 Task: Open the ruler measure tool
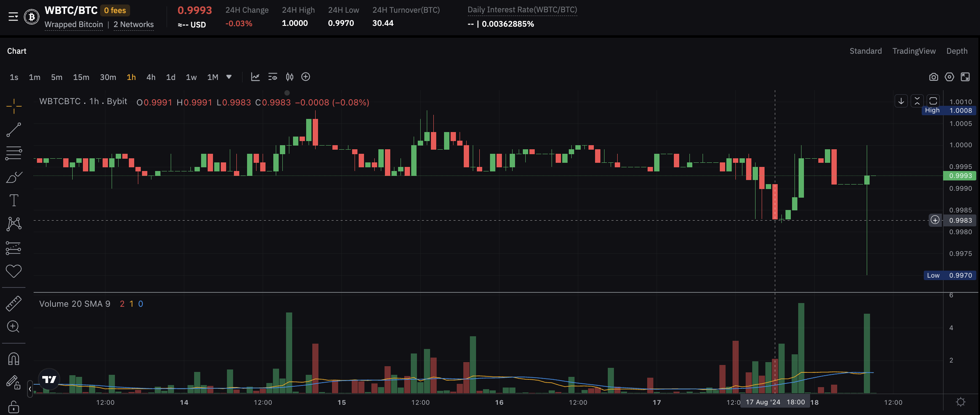click(x=14, y=303)
